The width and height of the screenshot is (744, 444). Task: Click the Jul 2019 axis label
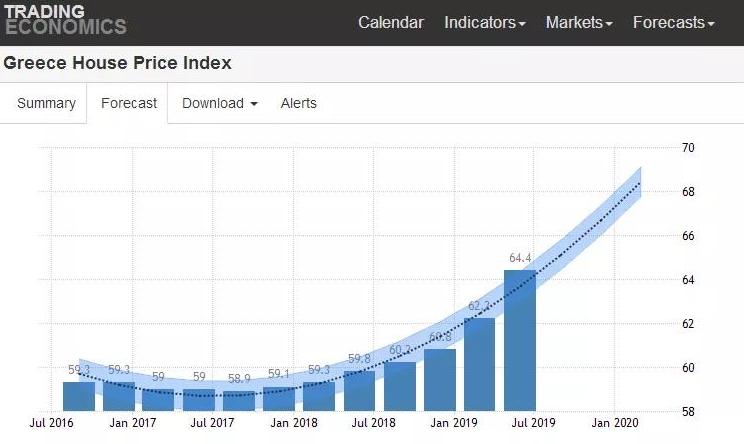click(x=533, y=423)
